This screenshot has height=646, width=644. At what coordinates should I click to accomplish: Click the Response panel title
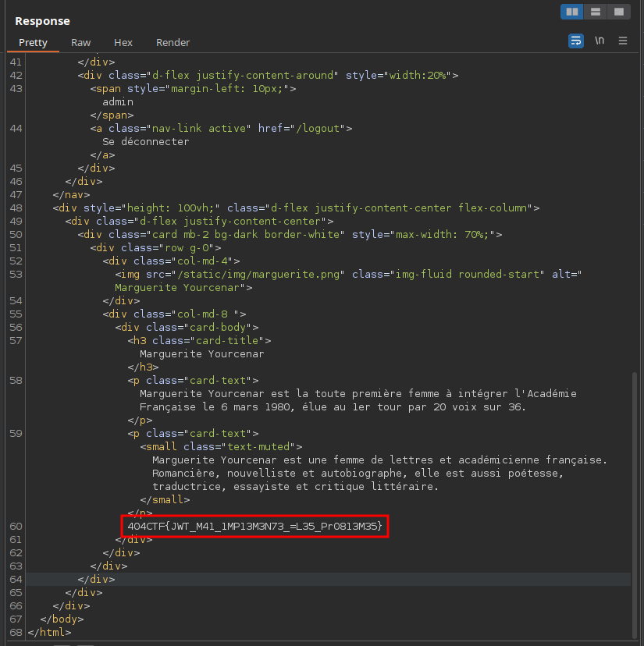tap(42, 21)
